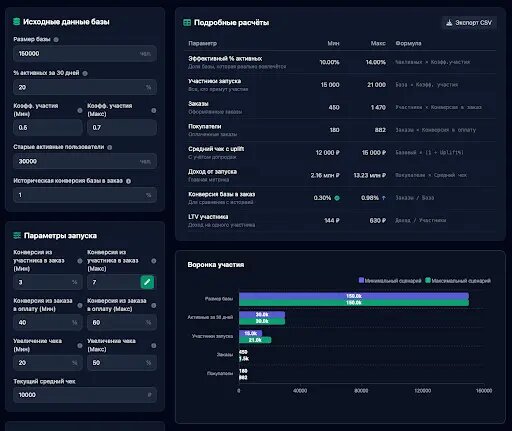Focus Текущий средний чек field
This screenshot has height=431, width=512.
[x=85, y=395]
